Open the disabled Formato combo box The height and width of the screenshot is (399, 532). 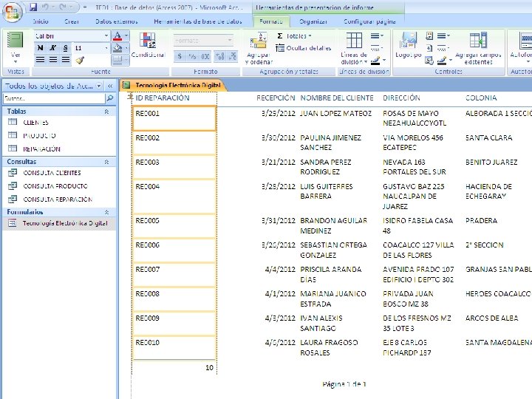203,41
